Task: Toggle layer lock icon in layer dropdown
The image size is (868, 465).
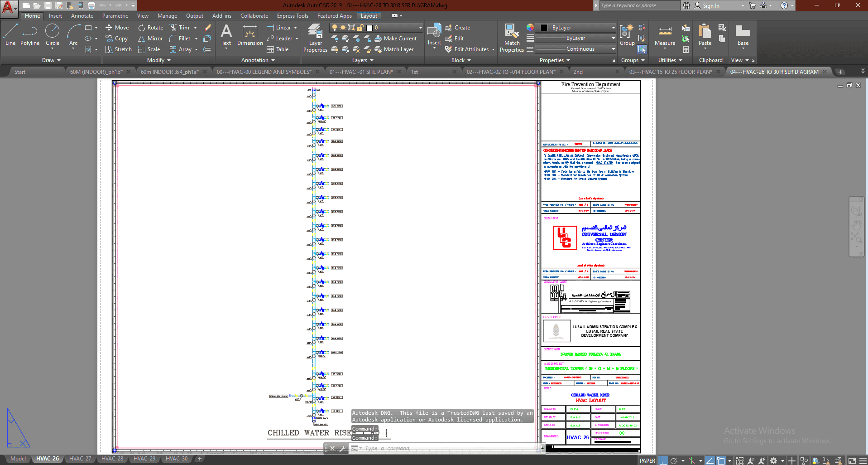Action: (360, 28)
